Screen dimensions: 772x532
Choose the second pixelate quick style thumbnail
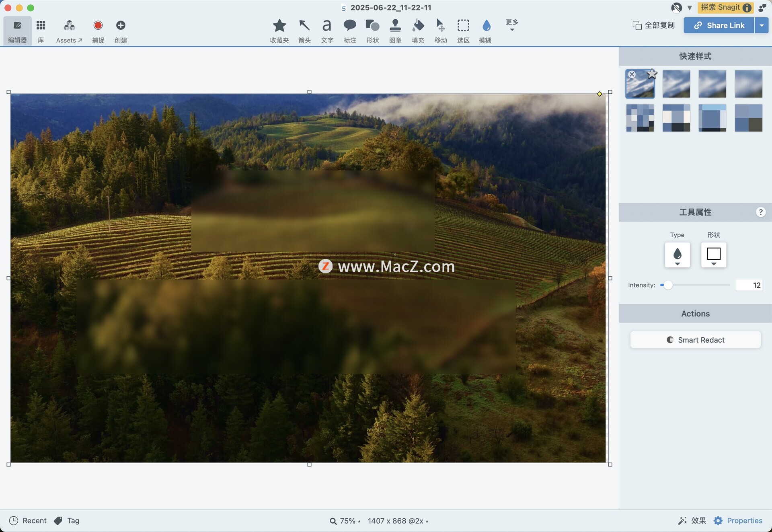676,118
